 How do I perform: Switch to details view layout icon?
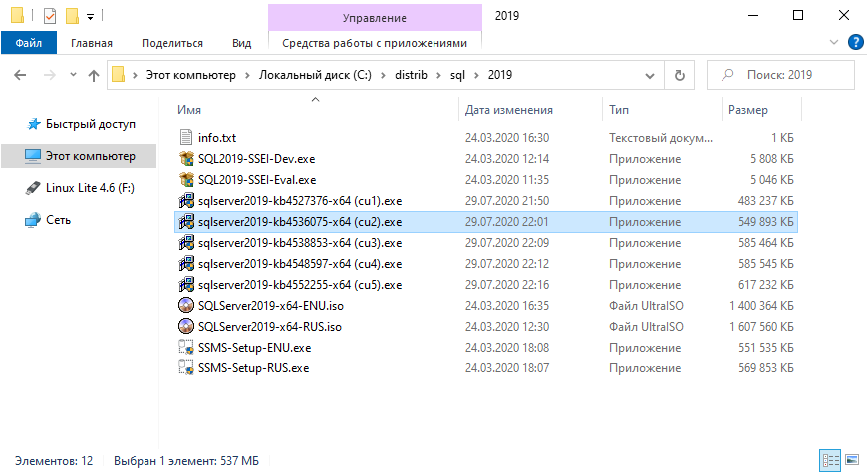pyautogui.click(x=830, y=460)
